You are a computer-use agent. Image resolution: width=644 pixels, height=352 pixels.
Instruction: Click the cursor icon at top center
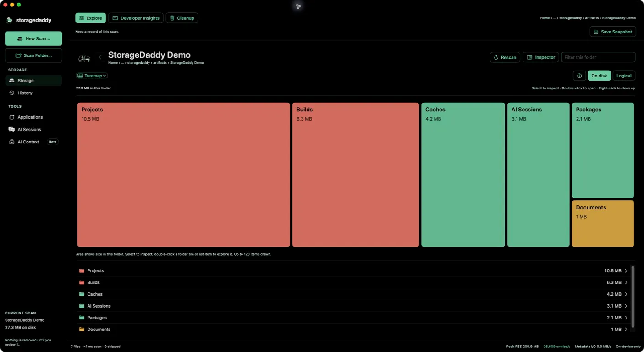pos(298,6)
